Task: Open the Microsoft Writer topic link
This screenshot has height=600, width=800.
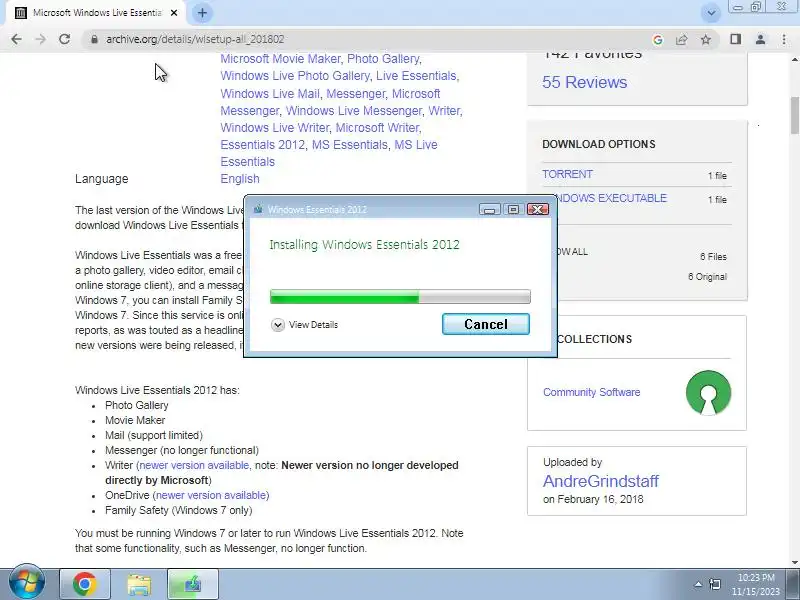Action: 378,128
